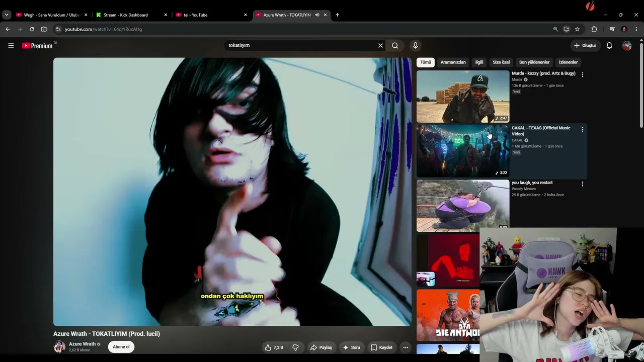
Task: Expand the tab search dropdown arrow
Action: coord(7,15)
